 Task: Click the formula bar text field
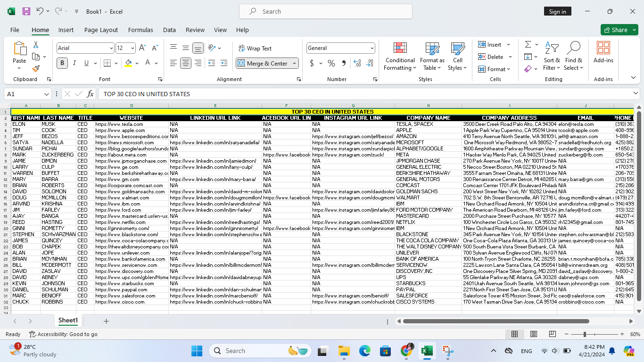[365, 94]
